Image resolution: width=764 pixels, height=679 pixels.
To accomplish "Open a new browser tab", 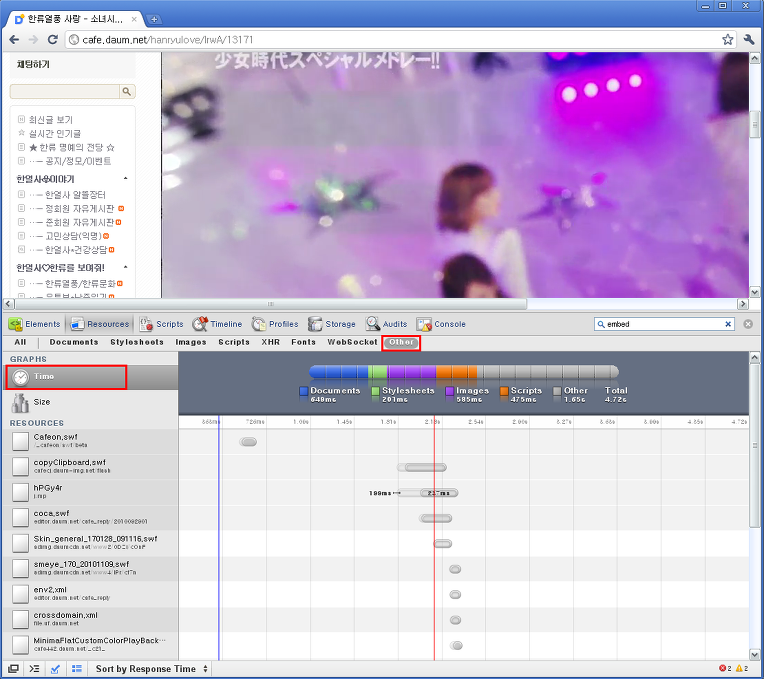I will pyautogui.click(x=154, y=19).
